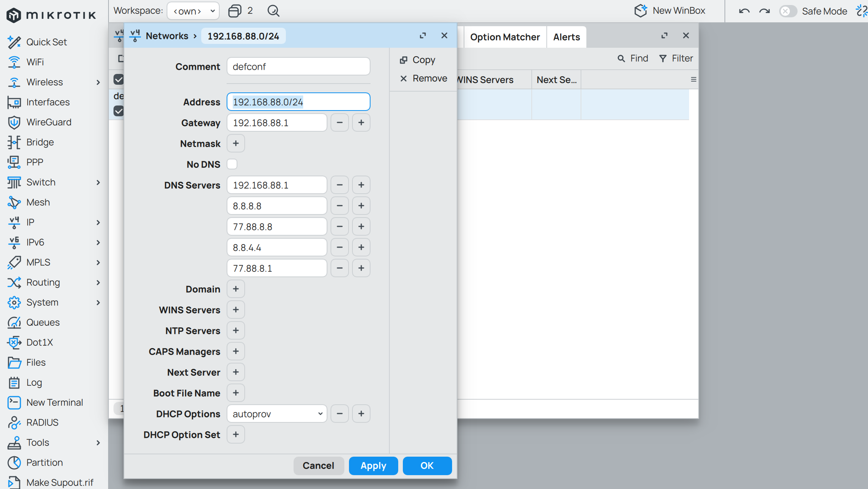
Task: Open WireGuard from the sidebar
Action: (x=48, y=122)
